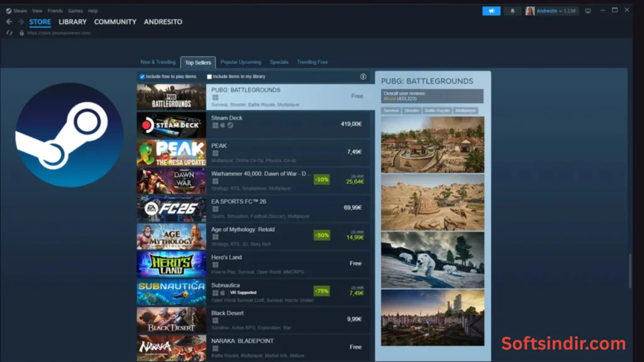Click the blue announcements megaphone icon
Image resolution: width=644 pixels, height=362 pixels.
pyautogui.click(x=491, y=11)
